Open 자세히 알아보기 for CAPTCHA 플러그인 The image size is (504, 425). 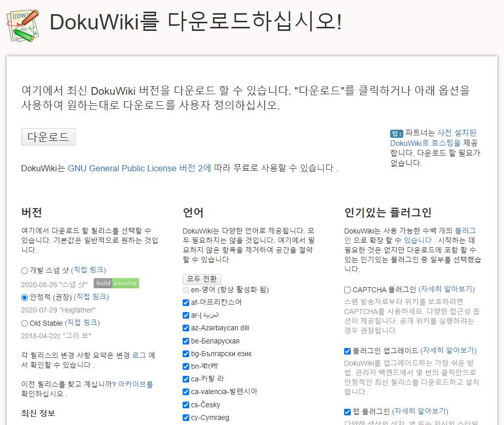pos(446,289)
